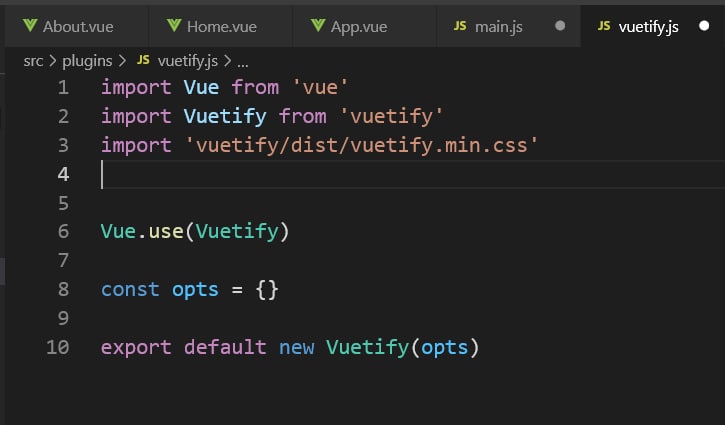The height and width of the screenshot is (425, 725).
Task: Click Vuetify argument inside Vue.use
Action: pyautogui.click(x=237, y=232)
